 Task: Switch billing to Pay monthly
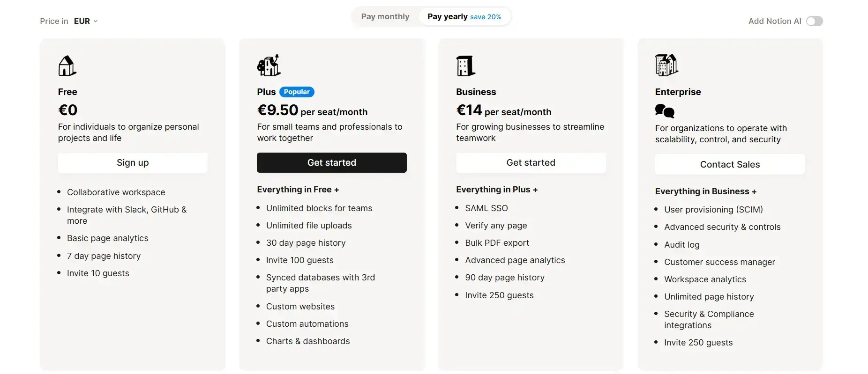click(385, 16)
